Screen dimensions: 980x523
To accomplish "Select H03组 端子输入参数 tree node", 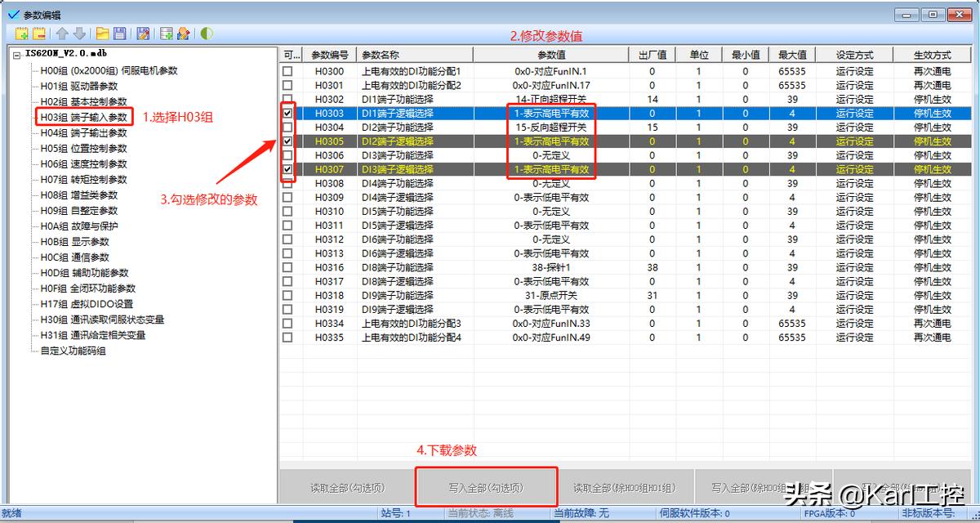I will coord(84,117).
